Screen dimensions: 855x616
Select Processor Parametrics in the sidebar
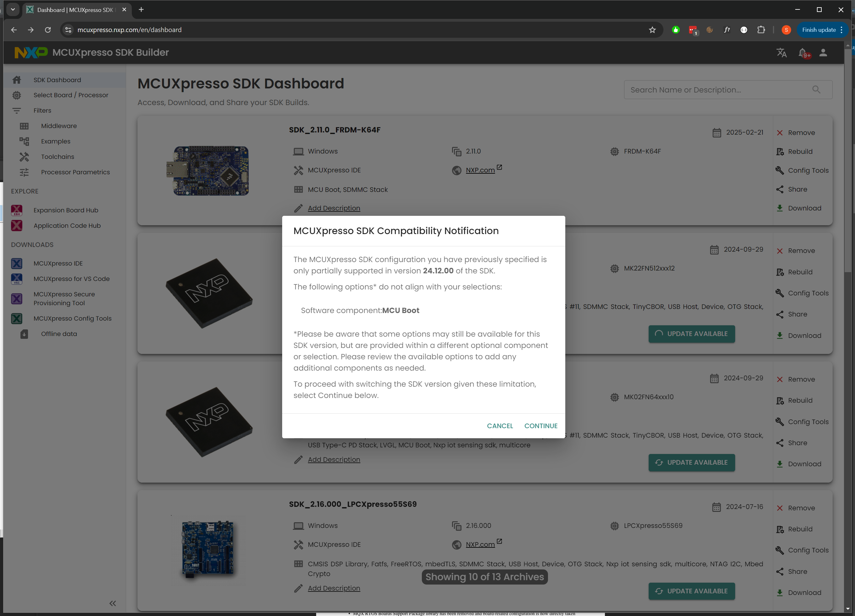click(x=76, y=172)
